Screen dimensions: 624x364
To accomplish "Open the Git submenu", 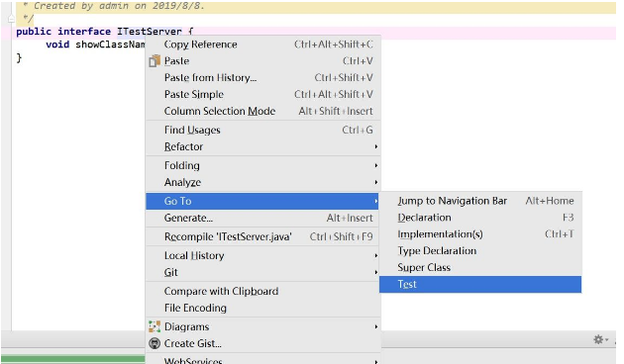I will tap(263, 272).
